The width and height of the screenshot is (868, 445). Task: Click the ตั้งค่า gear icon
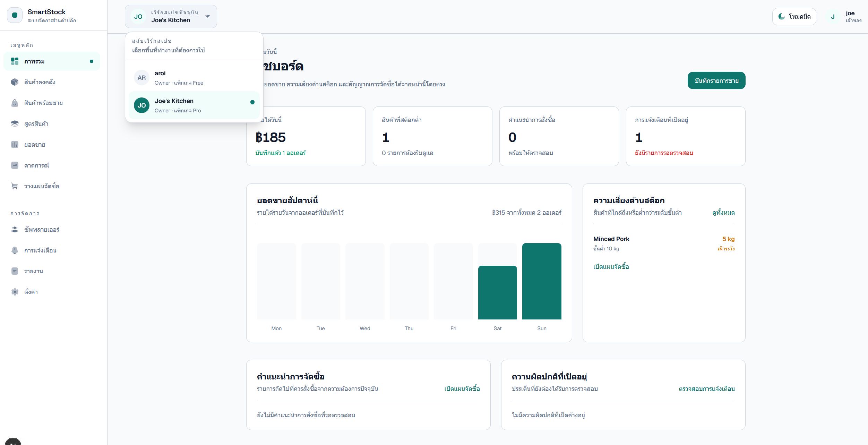coord(15,292)
